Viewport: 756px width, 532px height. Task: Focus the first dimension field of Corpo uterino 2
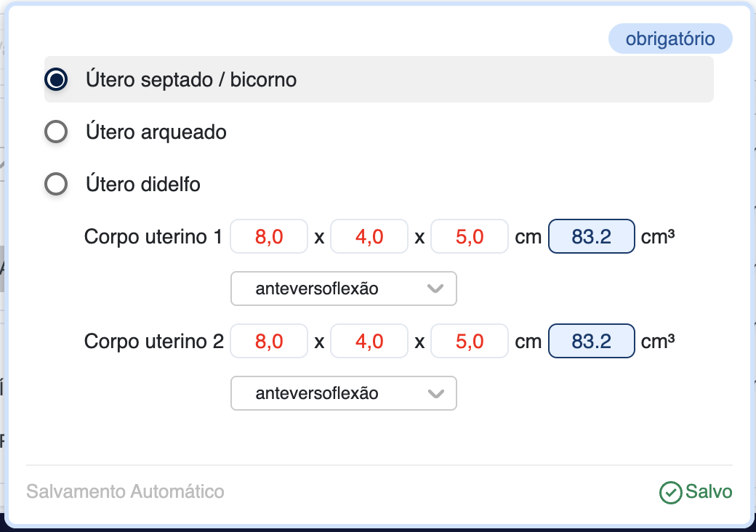point(269,342)
